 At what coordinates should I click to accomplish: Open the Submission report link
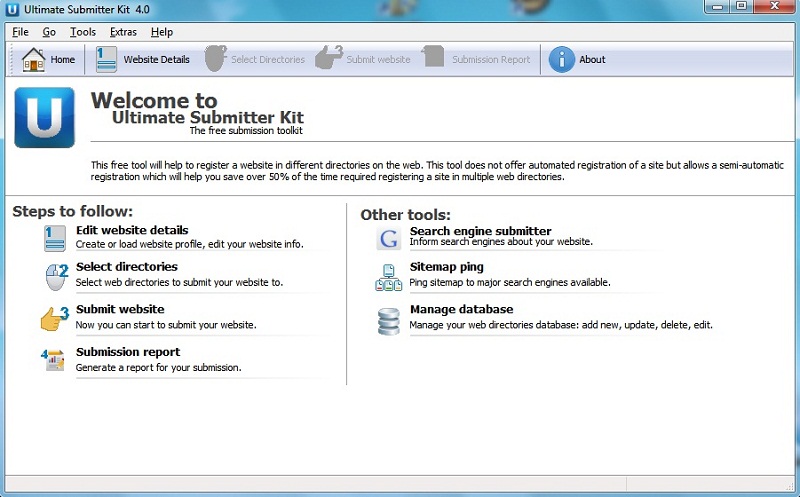pos(128,352)
